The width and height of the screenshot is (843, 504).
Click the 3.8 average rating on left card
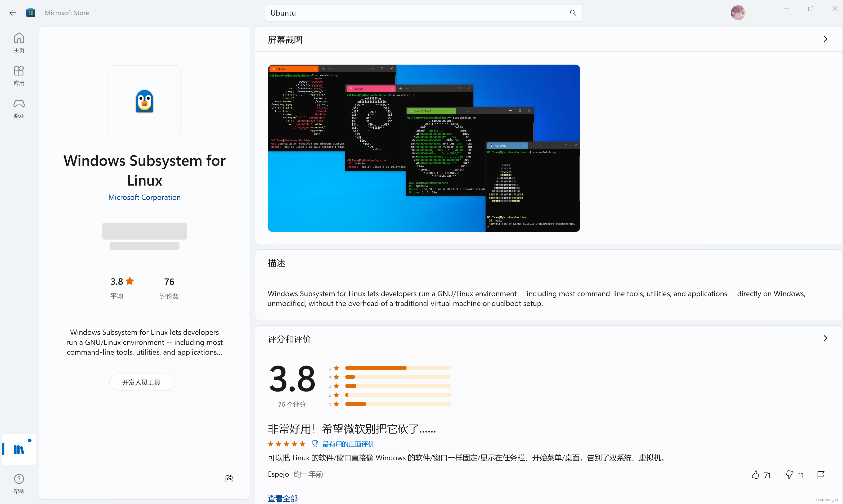(x=122, y=282)
